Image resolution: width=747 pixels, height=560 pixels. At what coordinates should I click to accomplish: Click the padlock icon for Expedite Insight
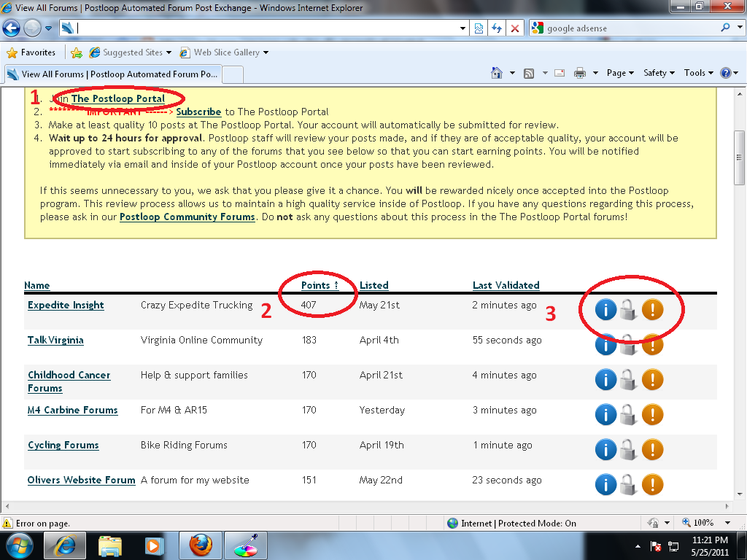[628, 310]
